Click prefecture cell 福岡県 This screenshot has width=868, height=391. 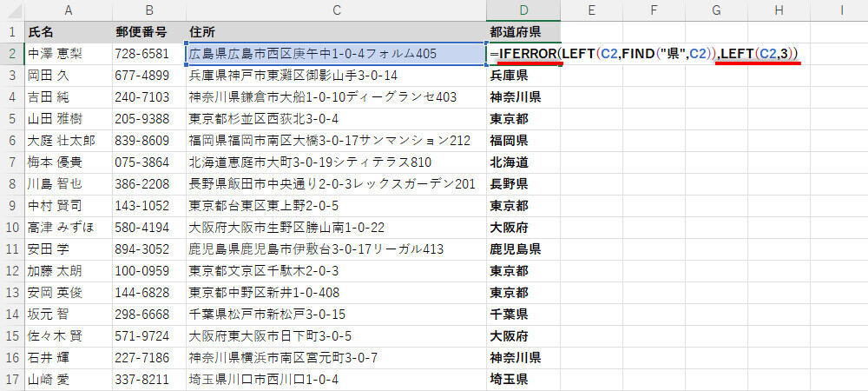pos(523,141)
